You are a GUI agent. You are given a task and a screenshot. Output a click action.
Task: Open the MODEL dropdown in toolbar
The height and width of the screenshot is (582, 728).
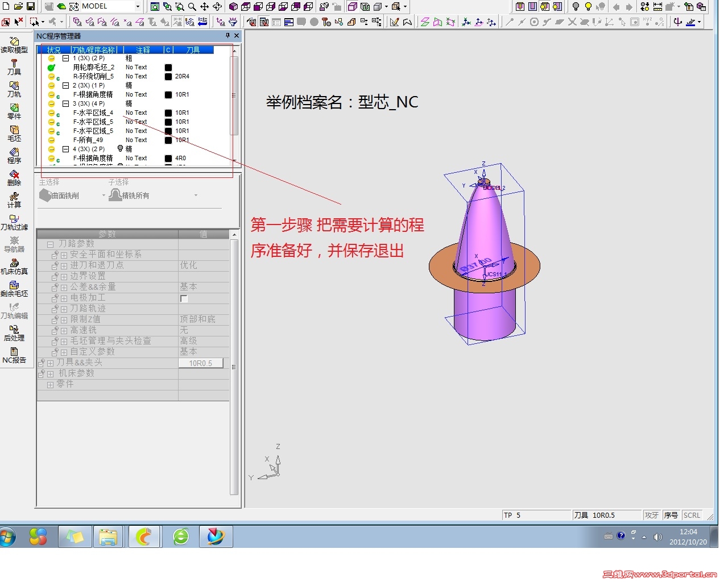coord(138,6)
